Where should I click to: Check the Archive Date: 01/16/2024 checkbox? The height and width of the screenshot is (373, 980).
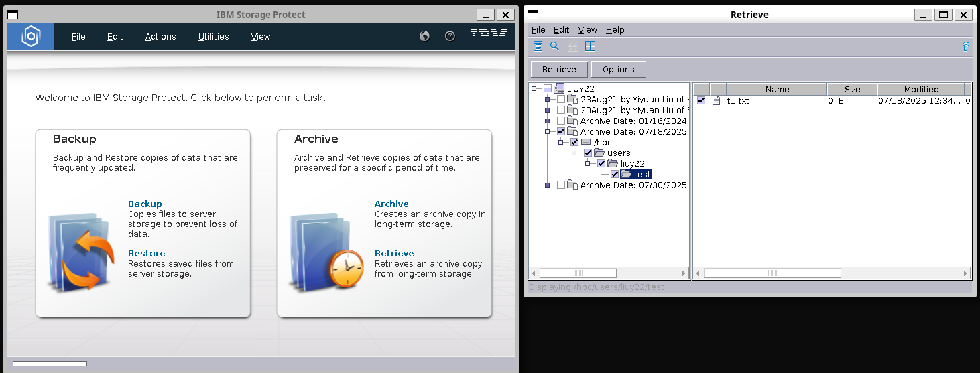click(x=561, y=121)
